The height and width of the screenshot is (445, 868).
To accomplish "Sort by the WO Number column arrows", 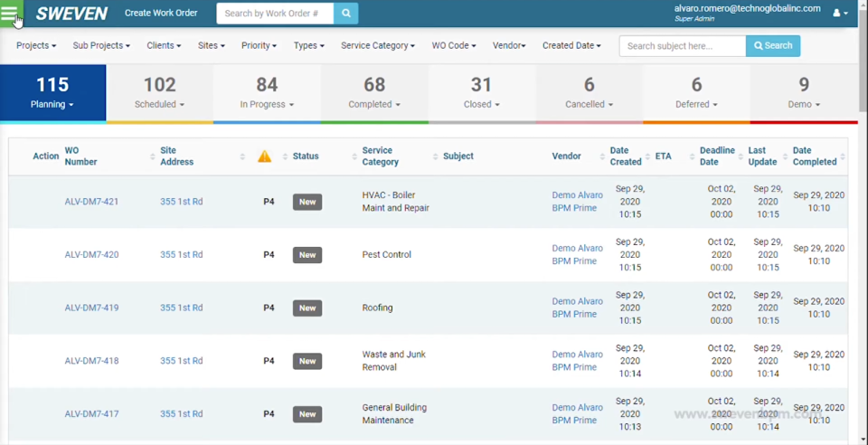I will tap(152, 157).
